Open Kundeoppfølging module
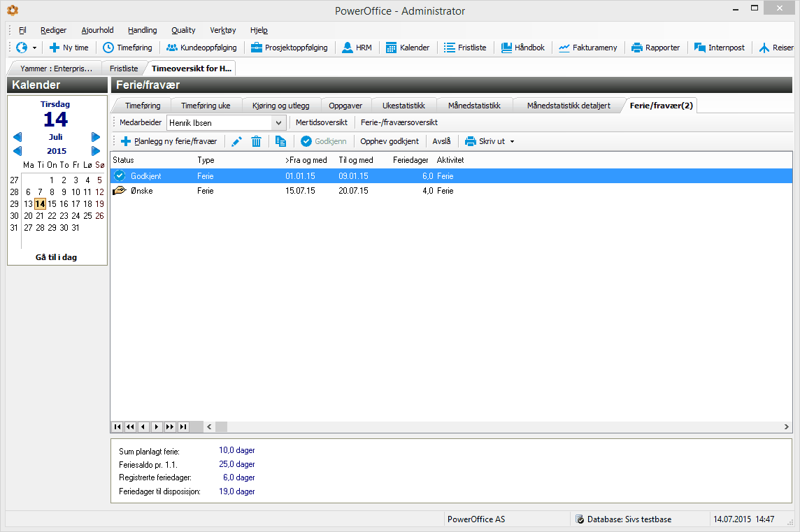The width and height of the screenshot is (800, 532). pyautogui.click(x=201, y=48)
